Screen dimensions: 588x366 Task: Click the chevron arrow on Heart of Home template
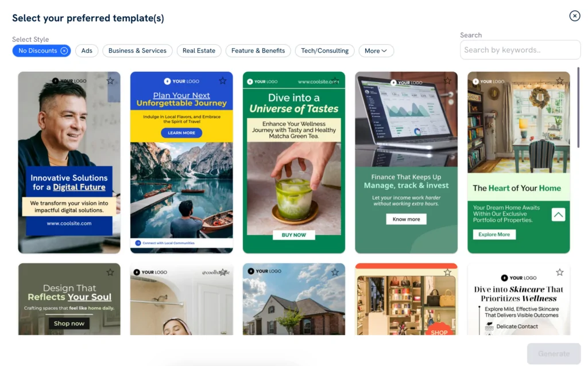point(558,215)
